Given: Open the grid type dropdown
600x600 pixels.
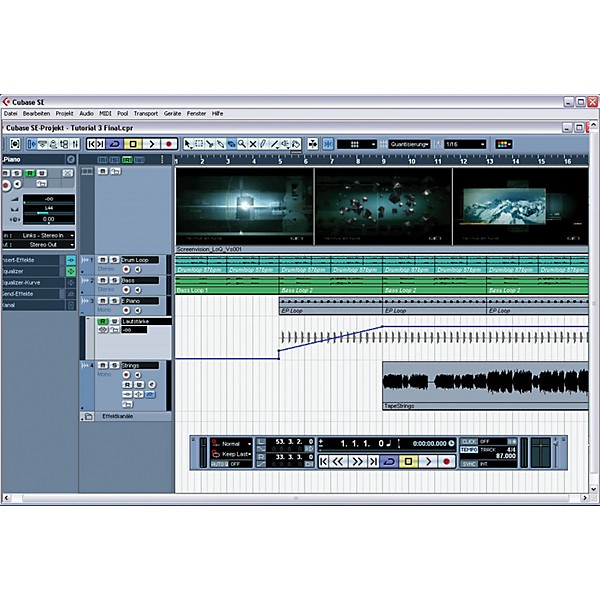Looking at the screenshot, I should 357,144.
